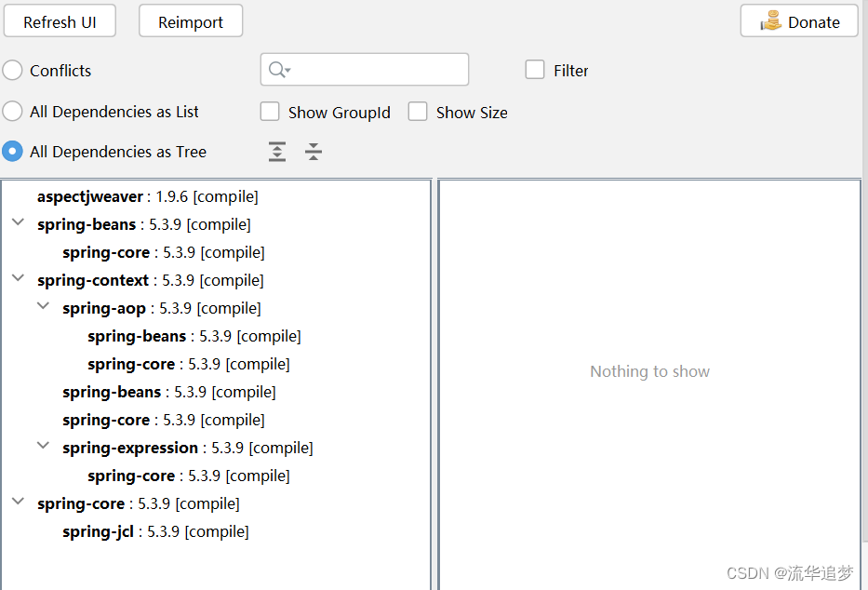The width and height of the screenshot is (868, 590).
Task: Select spring-core directly under spring-context
Action: (x=164, y=420)
